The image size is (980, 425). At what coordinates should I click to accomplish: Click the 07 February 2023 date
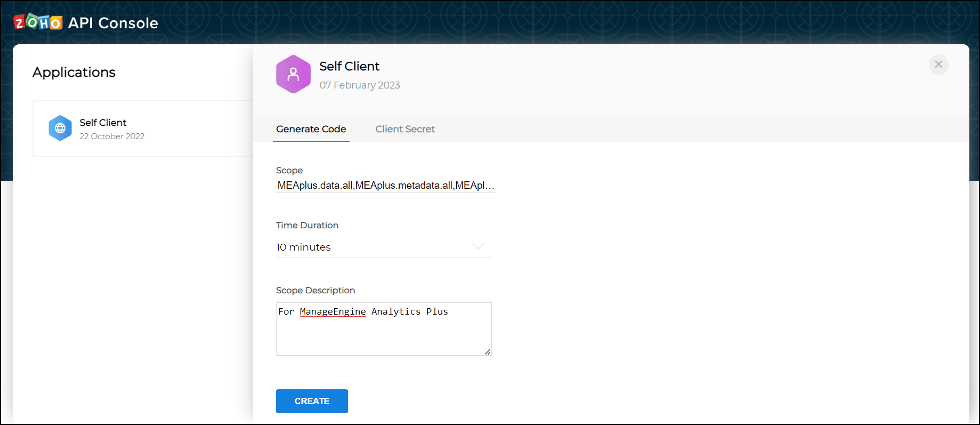click(360, 85)
